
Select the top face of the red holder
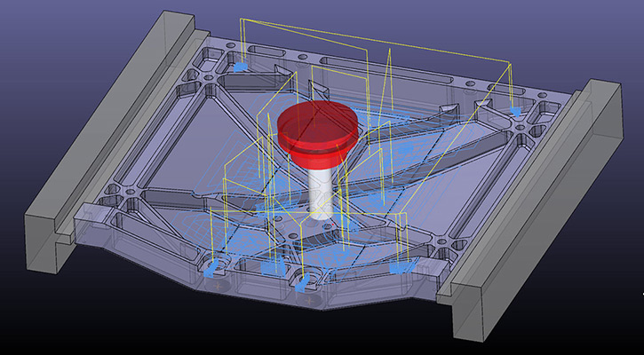pyautogui.click(x=317, y=120)
